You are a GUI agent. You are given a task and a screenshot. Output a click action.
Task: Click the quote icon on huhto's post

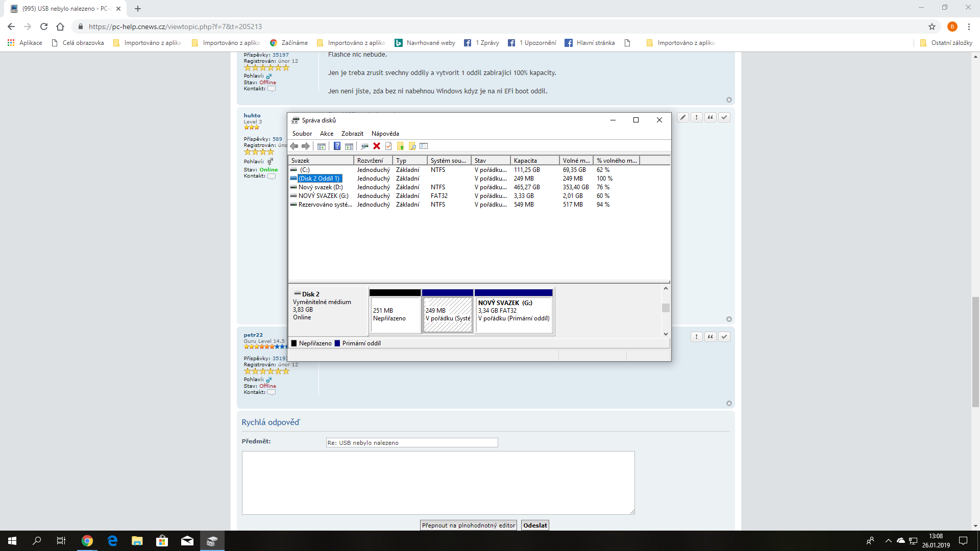(x=710, y=117)
